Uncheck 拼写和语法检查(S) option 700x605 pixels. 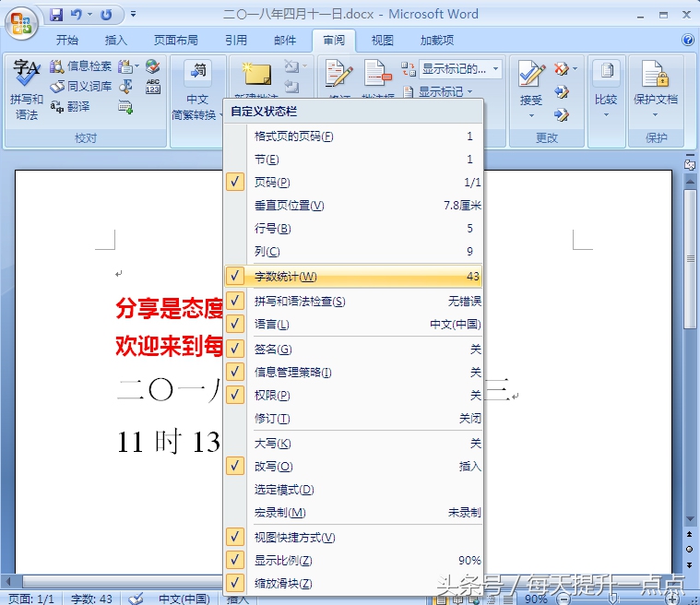click(235, 301)
